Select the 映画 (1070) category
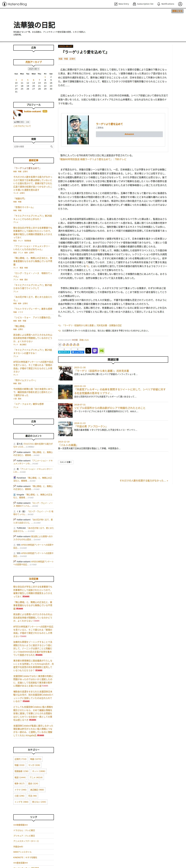Image resolution: width=186 pixels, height=868 pixels. [36, 759]
